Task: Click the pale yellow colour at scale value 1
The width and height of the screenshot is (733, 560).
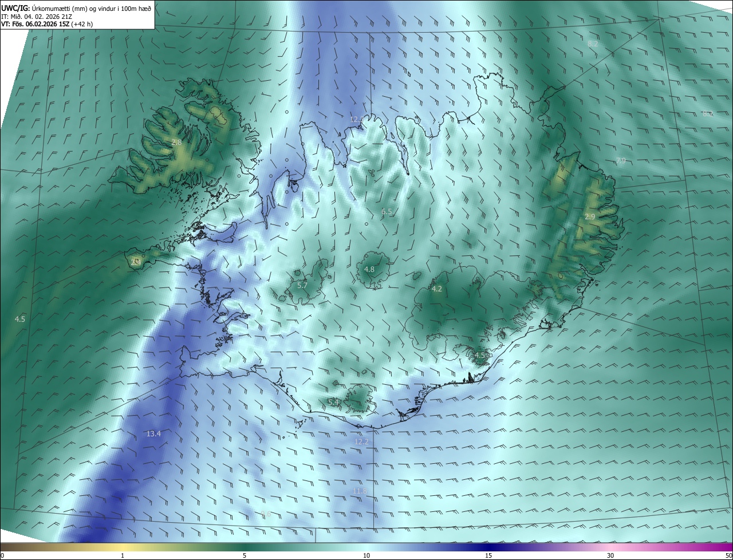Action: [x=123, y=547]
